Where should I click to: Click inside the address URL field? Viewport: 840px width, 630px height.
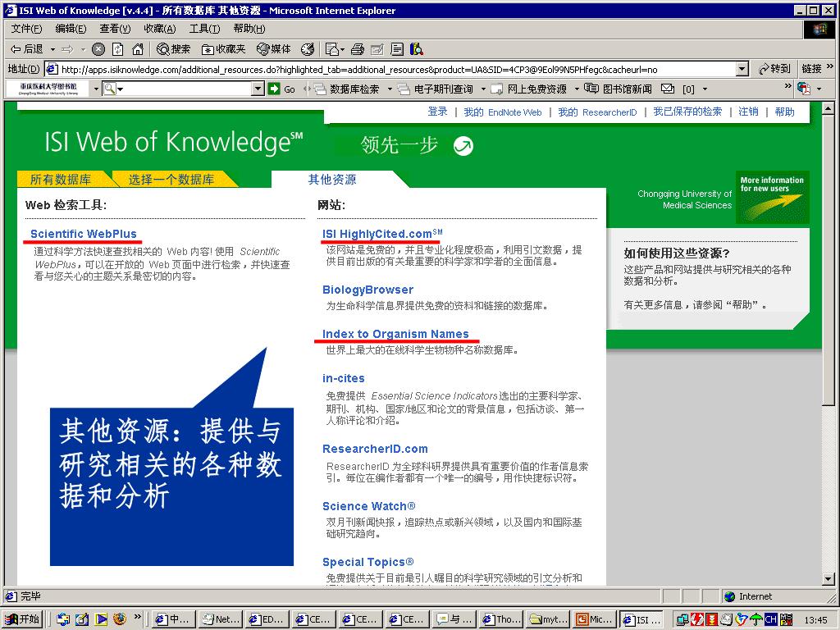pos(396,70)
